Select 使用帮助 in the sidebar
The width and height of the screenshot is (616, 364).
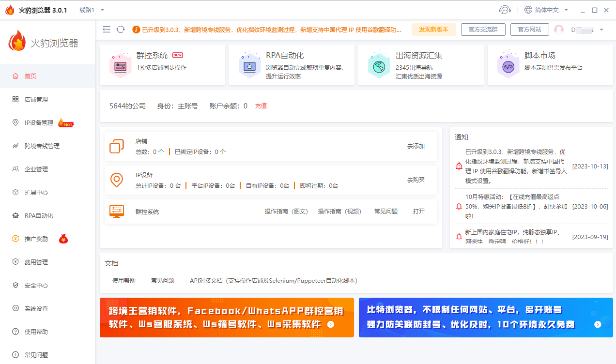click(47, 332)
